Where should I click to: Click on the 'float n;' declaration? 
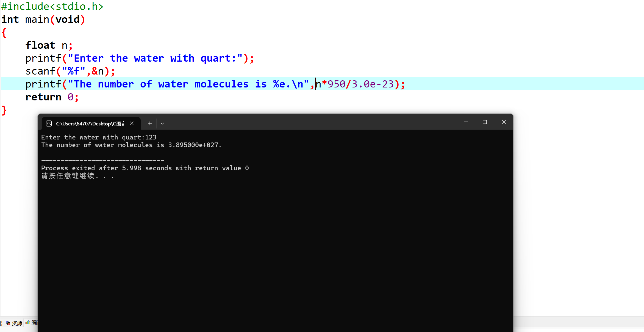49,45
